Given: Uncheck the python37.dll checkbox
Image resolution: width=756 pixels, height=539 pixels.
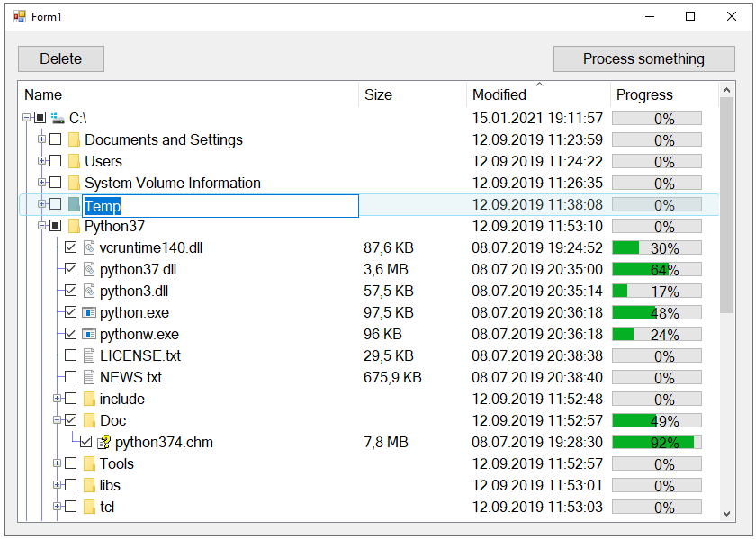Looking at the screenshot, I should pos(70,269).
